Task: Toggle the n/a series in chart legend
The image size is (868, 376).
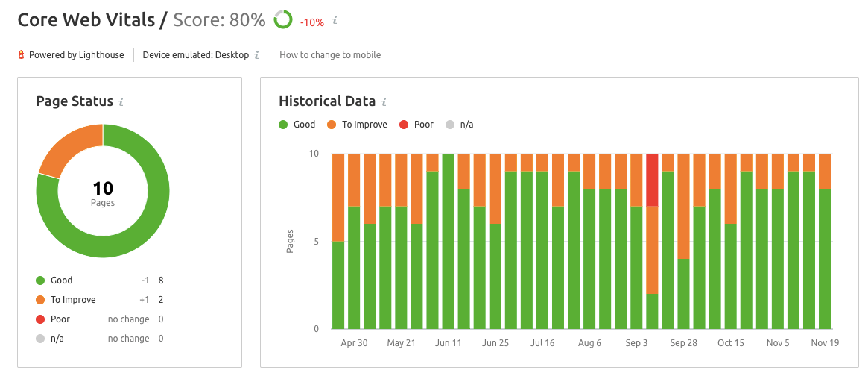Action: coord(460,125)
